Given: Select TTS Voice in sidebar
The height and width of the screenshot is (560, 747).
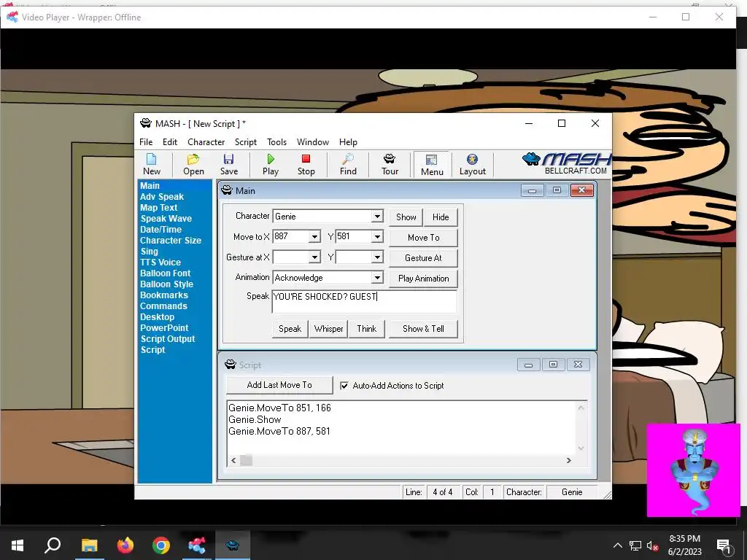Looking at the screenshot, I should [x=160, y=262].
